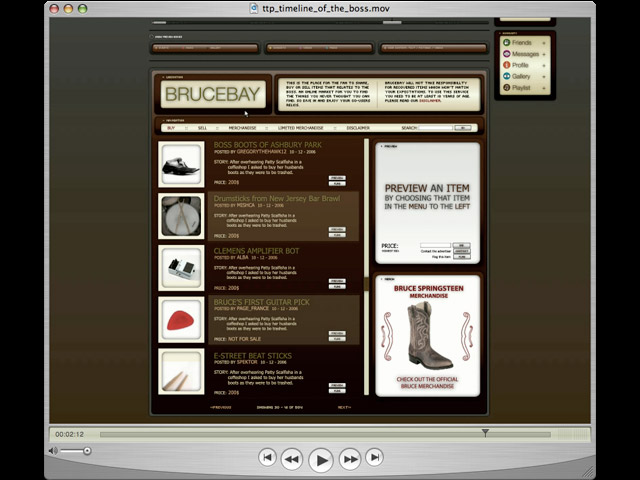Click poster GREGORYTHEHAWK12 username
Screen dimensions: 640x480
coord(262,151)
